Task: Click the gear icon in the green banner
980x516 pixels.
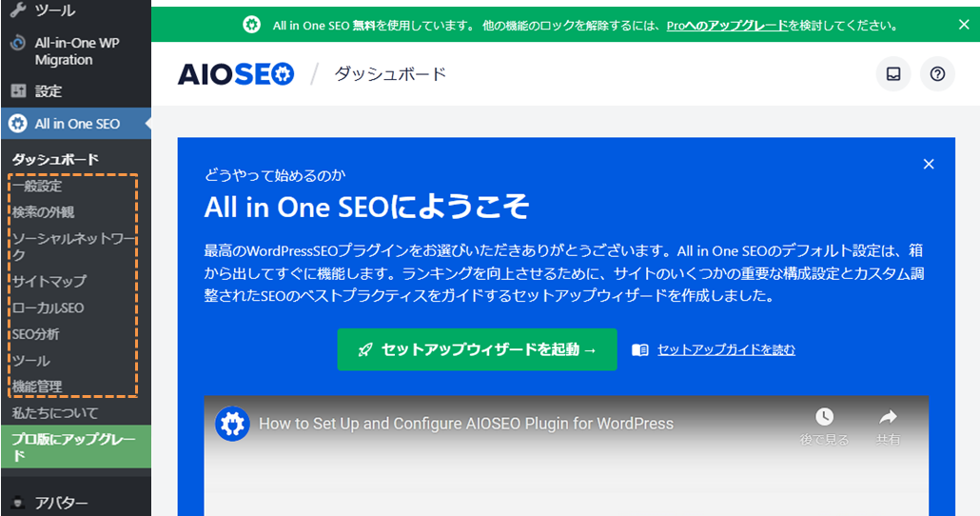Action: point(251,25)
